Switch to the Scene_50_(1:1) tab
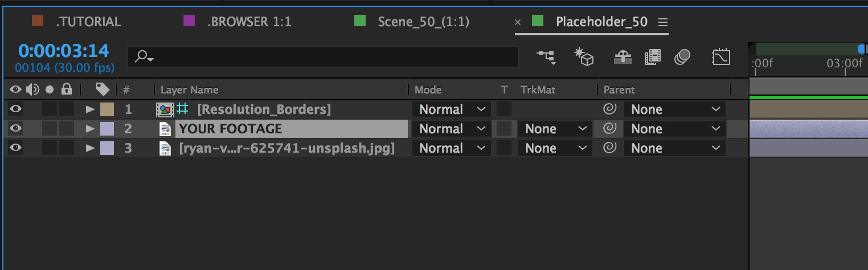The width and height of the screenshot is (868, 270). tap(423, 22)
